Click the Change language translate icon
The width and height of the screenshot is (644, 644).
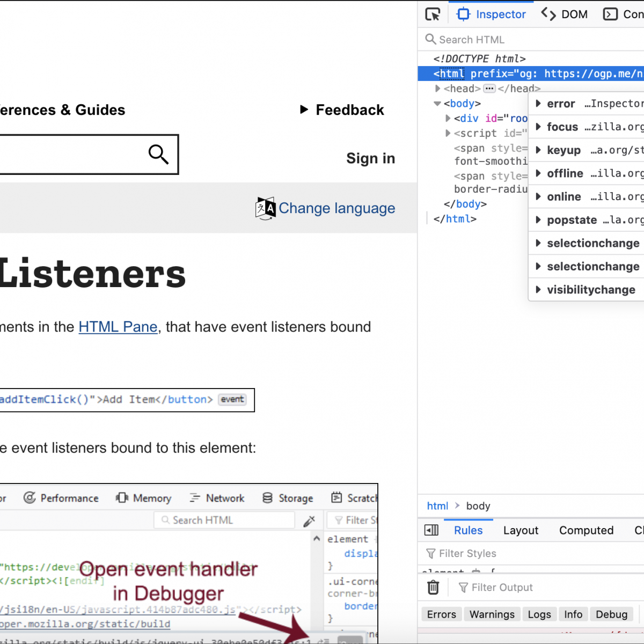266,208
